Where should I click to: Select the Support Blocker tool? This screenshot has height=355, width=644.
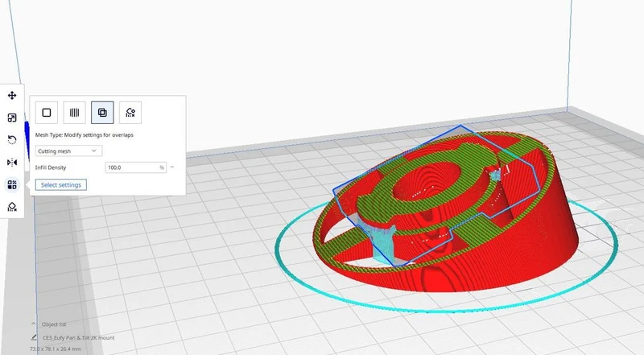point(12,207)
